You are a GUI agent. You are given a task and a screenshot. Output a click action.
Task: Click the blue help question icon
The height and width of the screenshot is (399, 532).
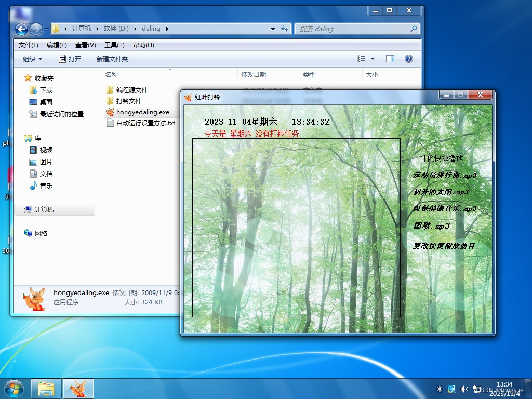tap(409, 59)
